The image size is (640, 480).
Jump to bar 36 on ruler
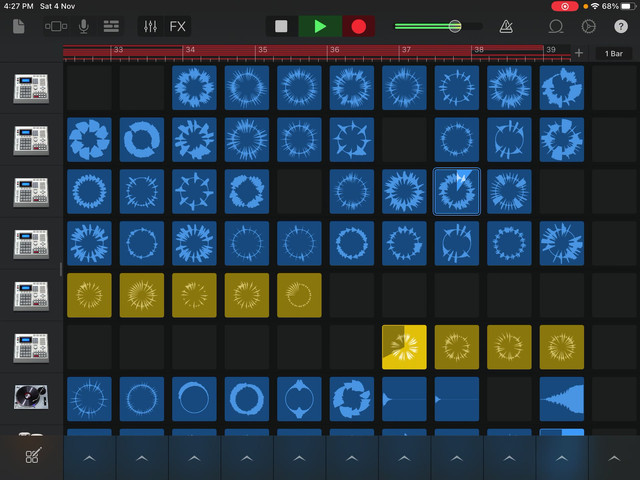[x=335, y=49]
